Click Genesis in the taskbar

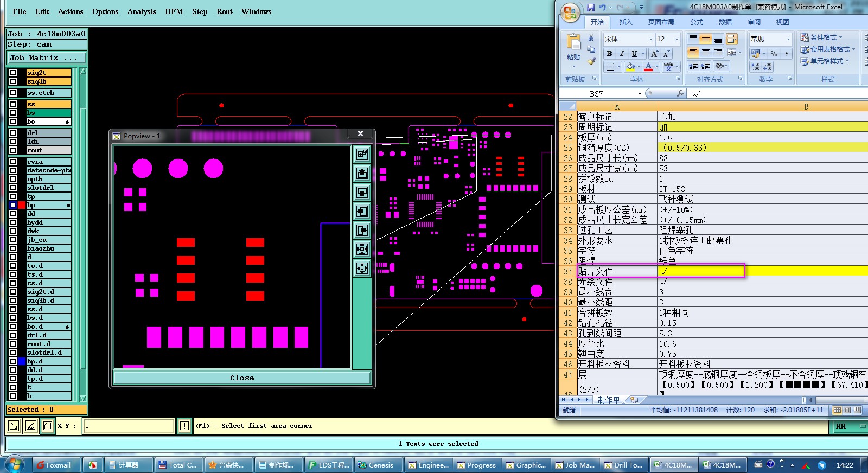tap(379, 465)
